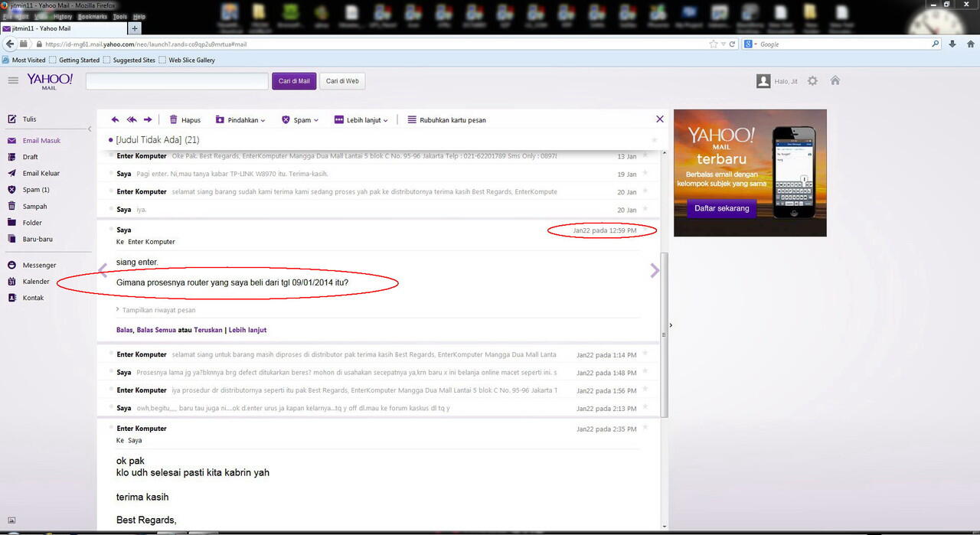Open Firefox downloads arrow
Screen dimensions: 980x535
click(952, 44)
